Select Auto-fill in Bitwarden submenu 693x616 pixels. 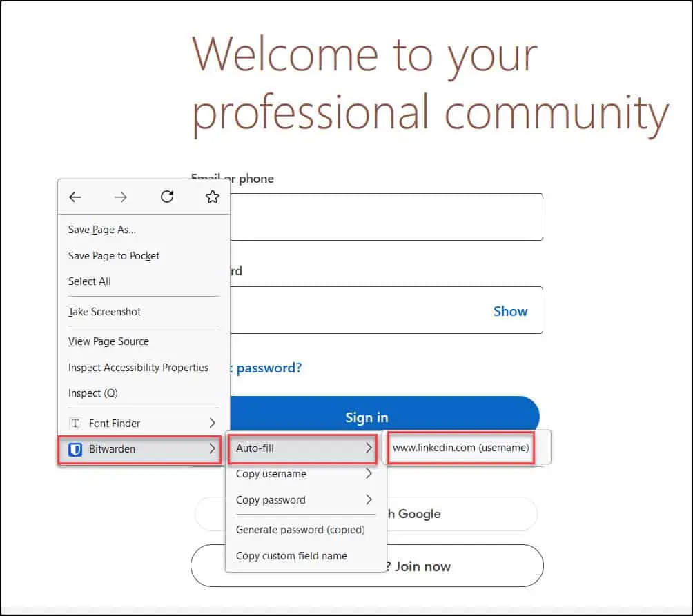[302, 448]
